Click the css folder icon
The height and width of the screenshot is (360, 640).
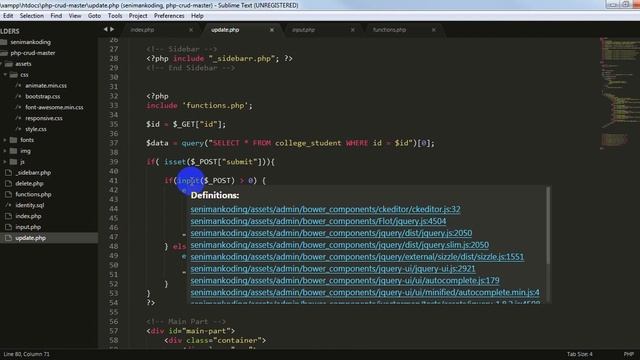[13, 75]
